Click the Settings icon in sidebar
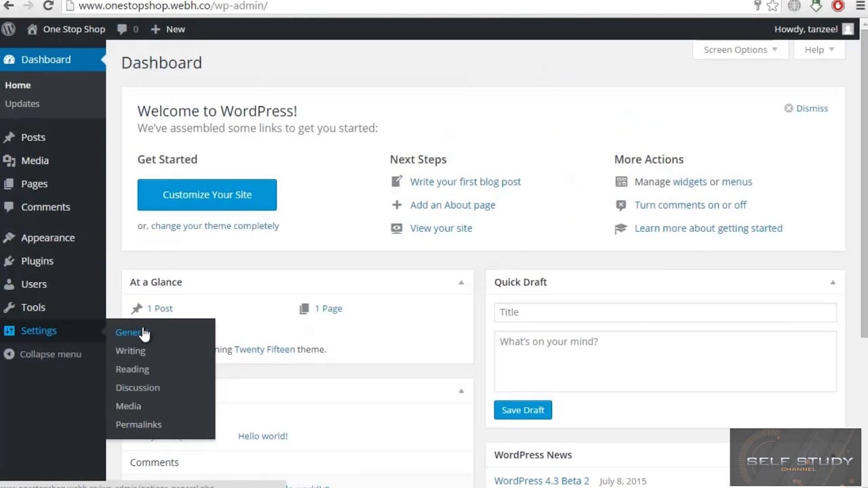Viewport: 868px width, 488px height. tap(9, 331)
